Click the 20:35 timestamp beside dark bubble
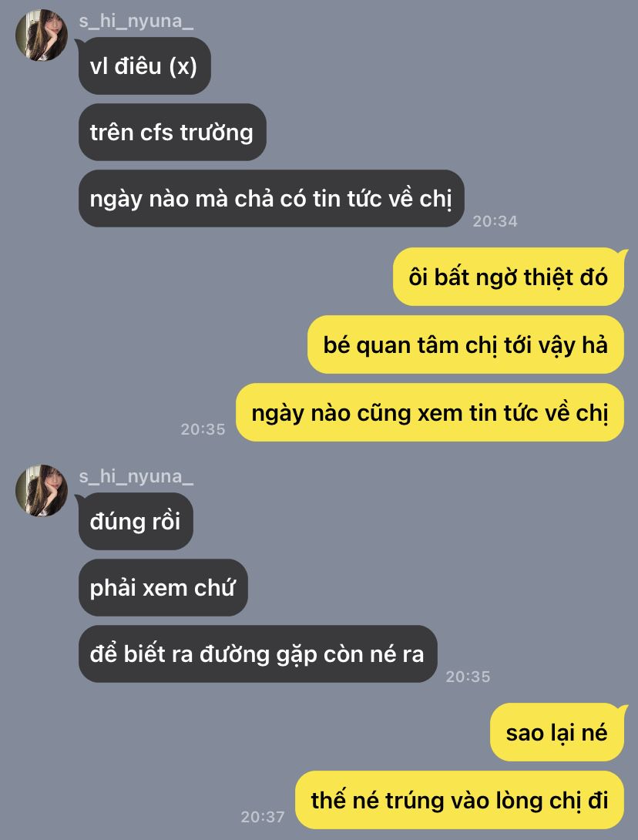638x840 pixels. point(468,677)
